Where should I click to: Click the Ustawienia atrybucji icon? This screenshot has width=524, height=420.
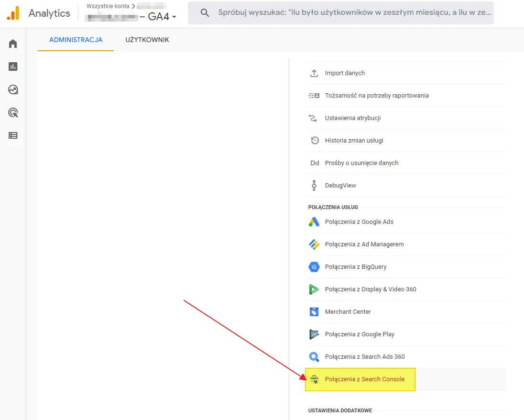tap(313, 118)
